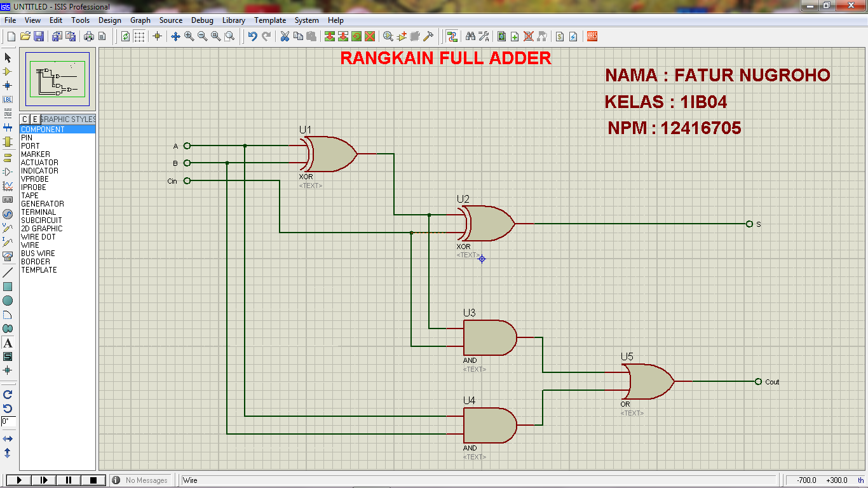Toggle the grid dots display
This screenshot has height=488, width=868.
(x=139, y=36)
